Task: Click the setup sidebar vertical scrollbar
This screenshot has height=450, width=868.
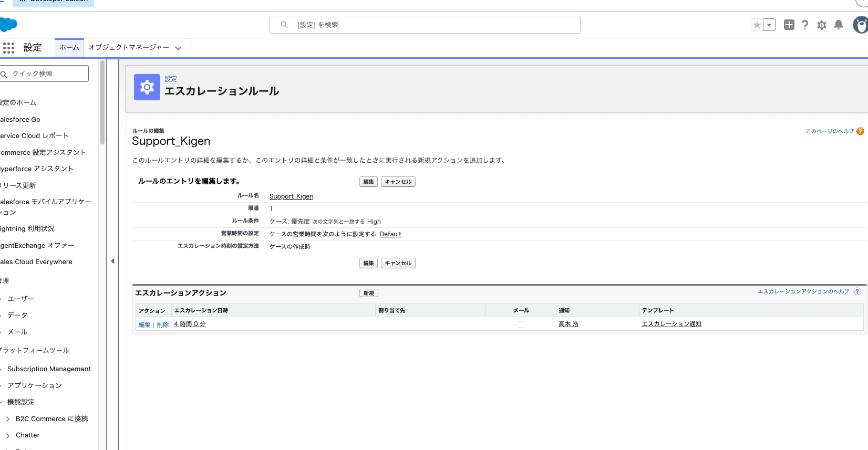Action: click(x=102, y=102)
